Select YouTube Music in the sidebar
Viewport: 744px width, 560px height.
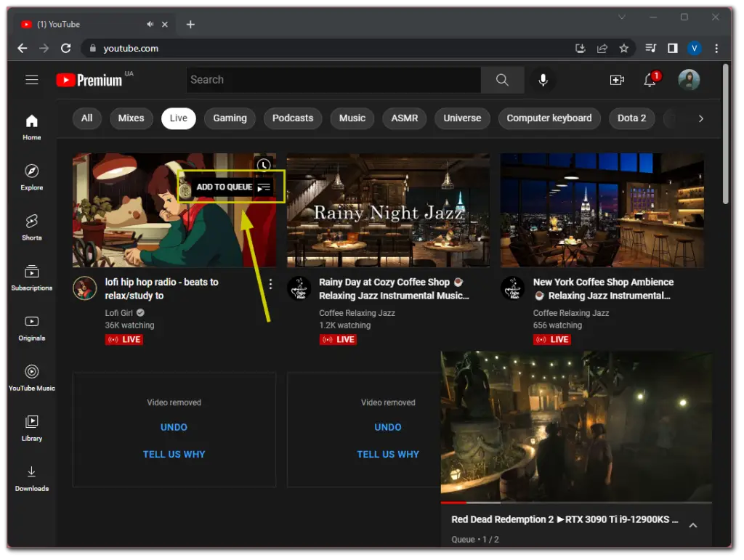[x=31, y=378]
